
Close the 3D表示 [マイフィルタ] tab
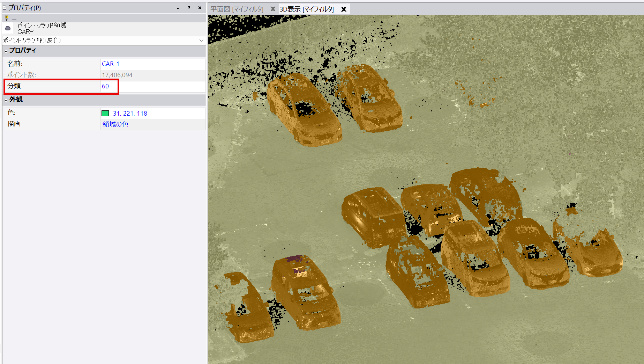(x=344, y=9)
